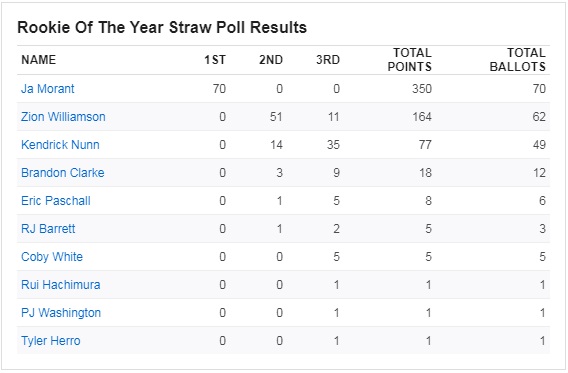Click Kendrick Nunn's 49 total ballots cell
The height and width of the screenshot is (373, 568).
(x=539, y=144)
